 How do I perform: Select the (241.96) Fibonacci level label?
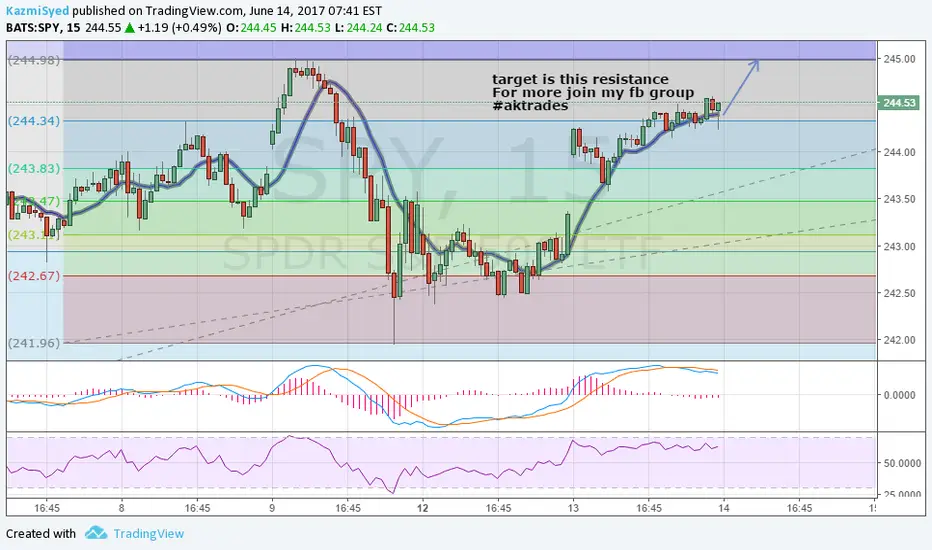pos(34,342)
